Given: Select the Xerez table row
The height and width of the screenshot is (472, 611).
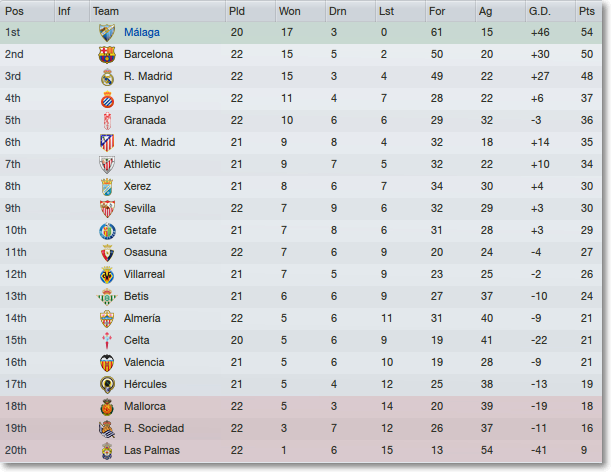Looking at the screenshot, I should (x=301, y=186).
